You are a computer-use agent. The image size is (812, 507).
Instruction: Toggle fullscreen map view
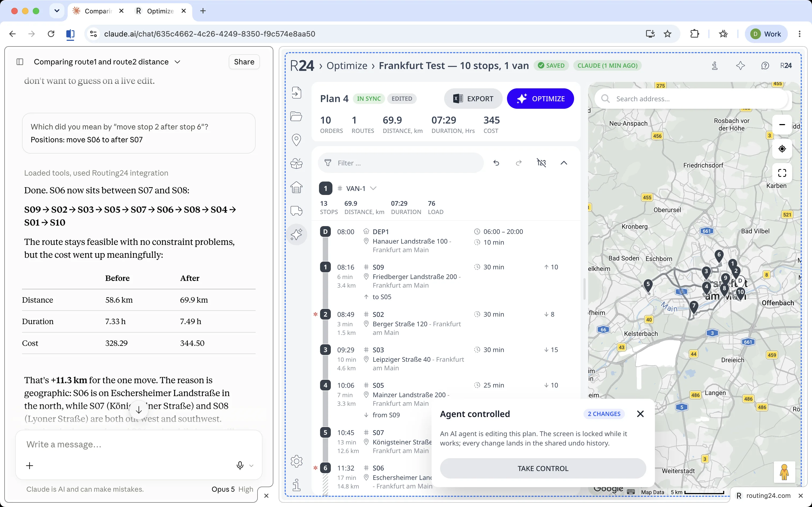point(782,173)
